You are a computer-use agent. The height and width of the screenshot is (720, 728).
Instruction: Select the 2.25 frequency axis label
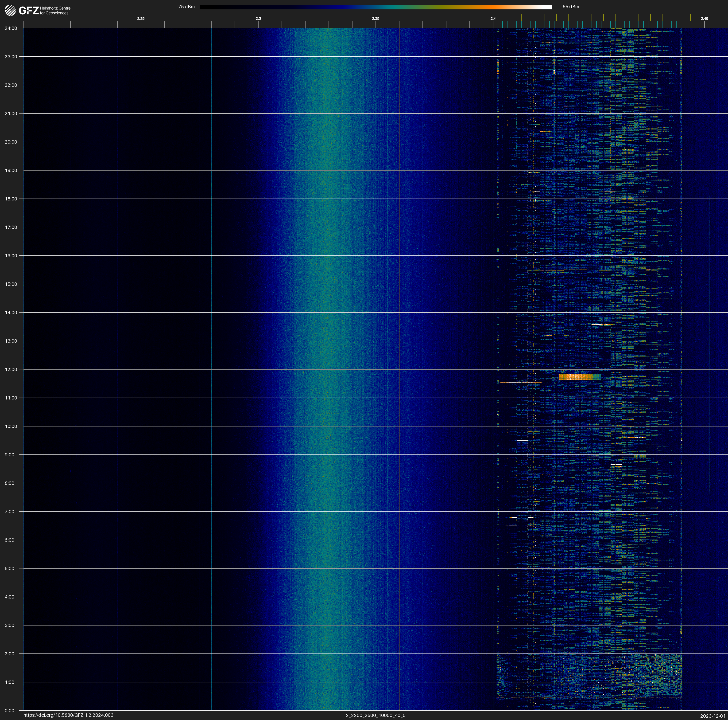tap(140, 19)
